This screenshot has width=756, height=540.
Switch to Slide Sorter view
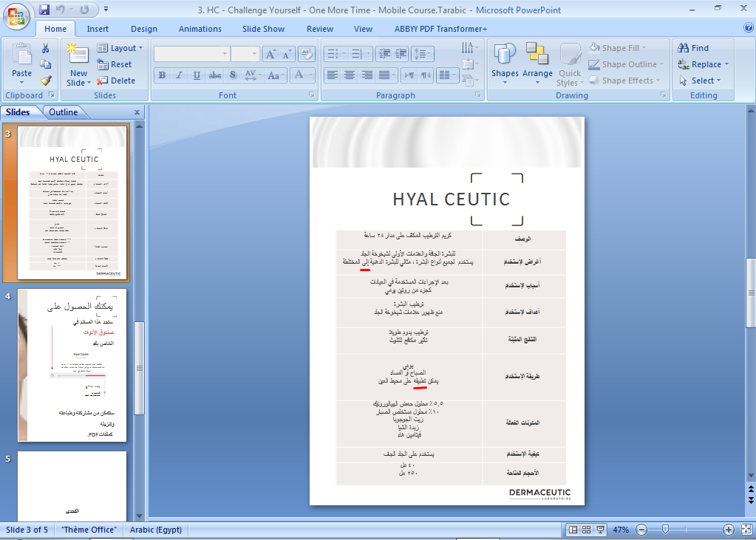pyautogui.click(x=586, y=530)
